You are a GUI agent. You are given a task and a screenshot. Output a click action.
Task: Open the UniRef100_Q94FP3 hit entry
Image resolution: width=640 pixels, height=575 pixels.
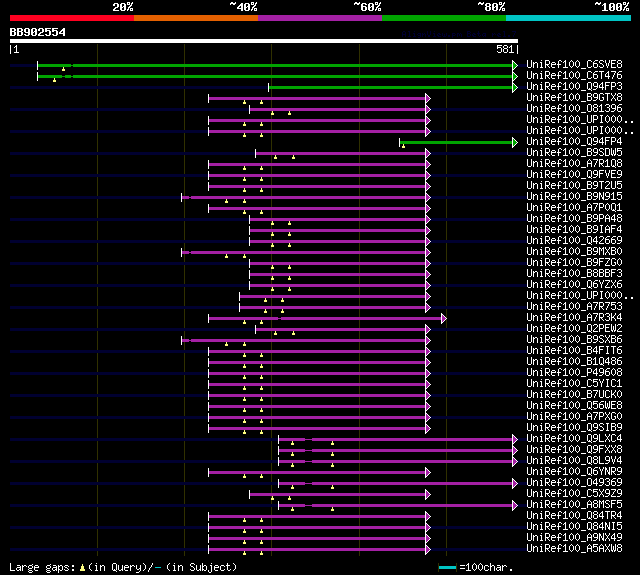click(574, 87)
